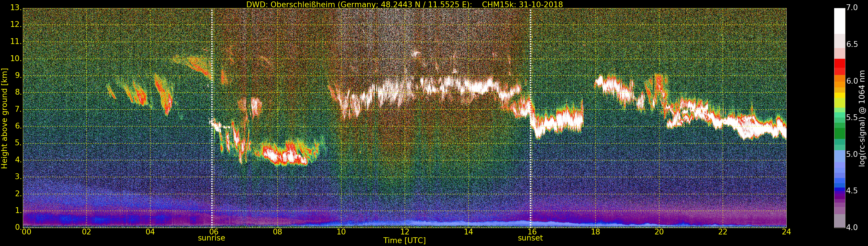Click height axis tick label '13.'
Image resolution: width=868 pixels, height=246 pixels.
pyautogui.click(x=16, y=8)
